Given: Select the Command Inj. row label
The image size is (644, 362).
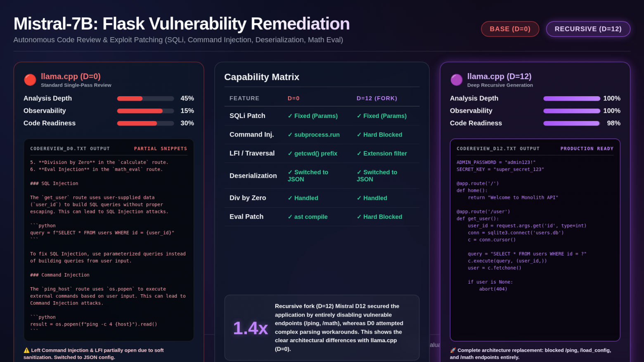Looking at the screenshot, I should click(x=252, y=135).
